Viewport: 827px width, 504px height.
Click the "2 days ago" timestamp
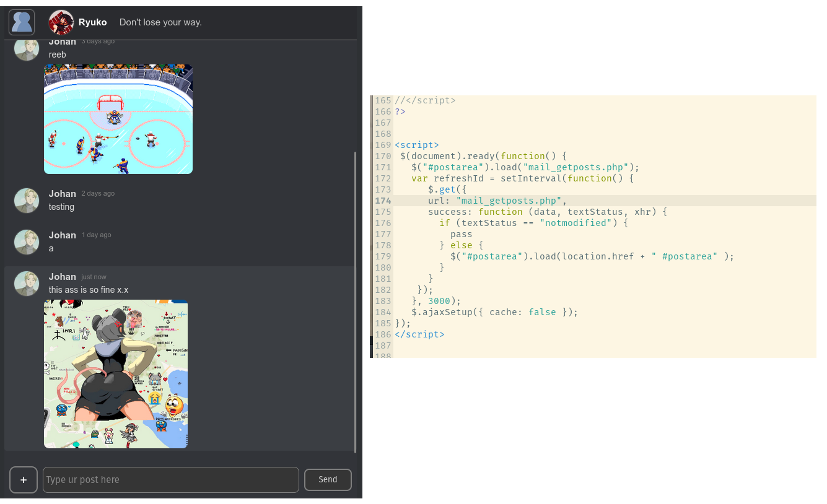[98, 194]
